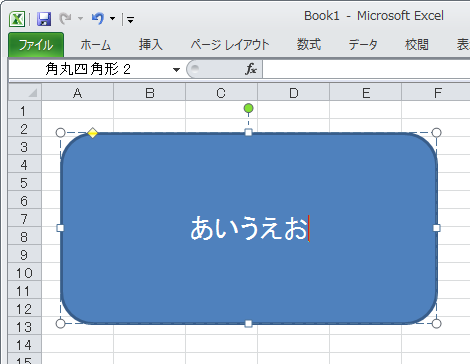Select row 7 header
Image resolution: width=470 pixels, height=364 pixels.
coord(25,218)
